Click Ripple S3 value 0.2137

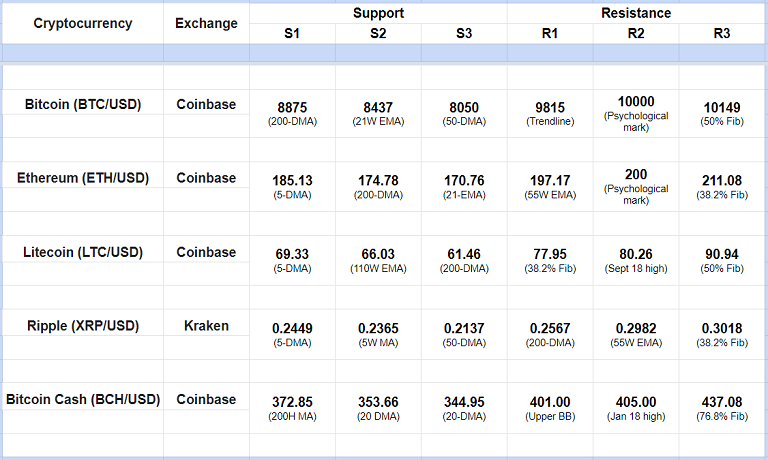(464, 329)
